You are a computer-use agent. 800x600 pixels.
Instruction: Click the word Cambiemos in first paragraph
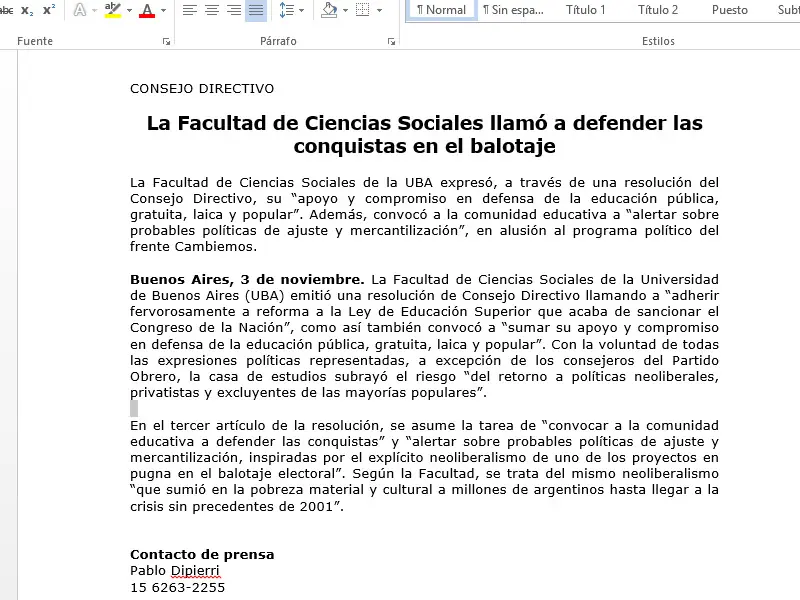214,247
